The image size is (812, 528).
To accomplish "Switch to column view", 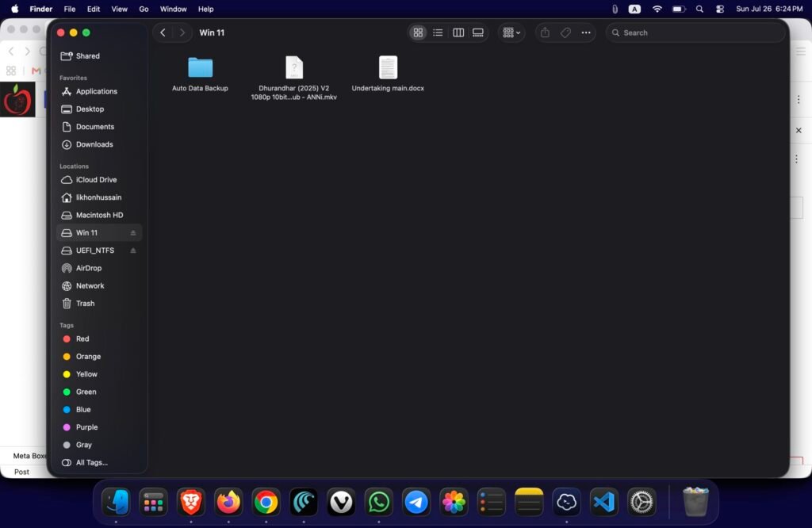I will tap(458, 33).
